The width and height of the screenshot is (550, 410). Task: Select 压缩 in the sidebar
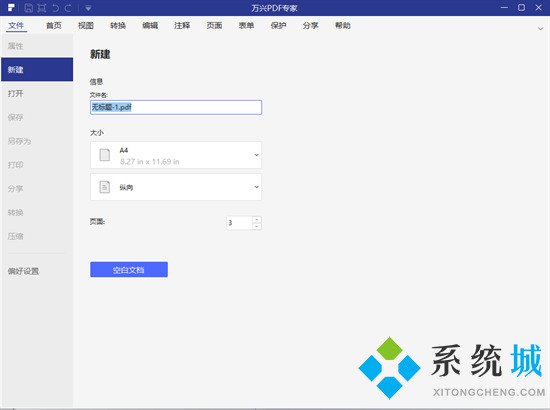pyautogui.click(x=37, y=236)
